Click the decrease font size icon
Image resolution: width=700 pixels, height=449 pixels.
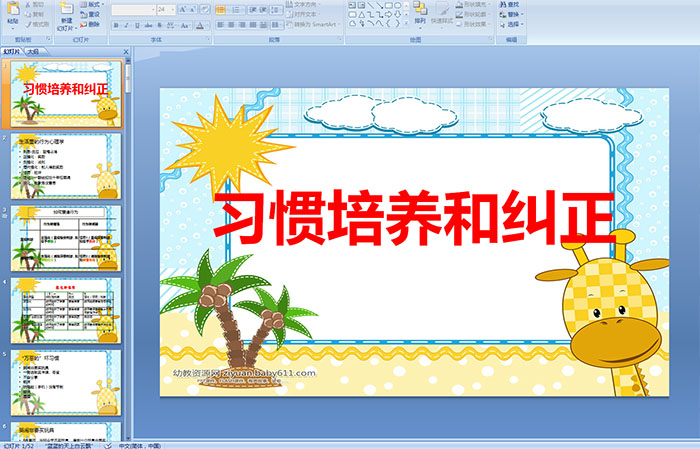pyautogui.click(x=193, y=9)
